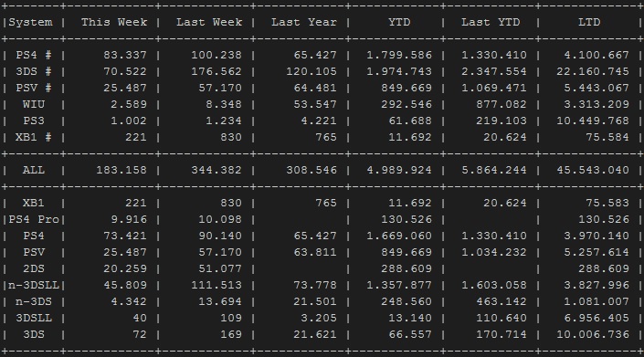Click WIU Last Year value 53.547
Viewport: 644px width, 357px height.
click(x=315, y=104)
